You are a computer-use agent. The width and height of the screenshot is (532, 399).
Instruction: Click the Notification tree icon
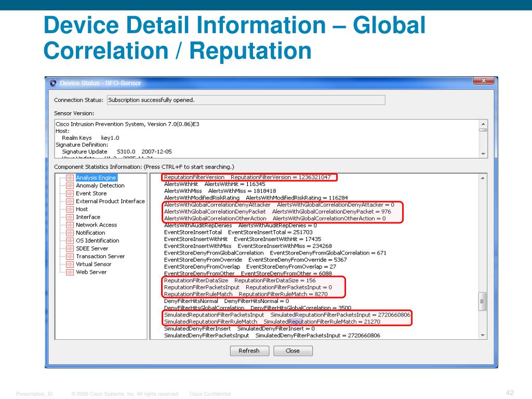[x=70, y=233]
